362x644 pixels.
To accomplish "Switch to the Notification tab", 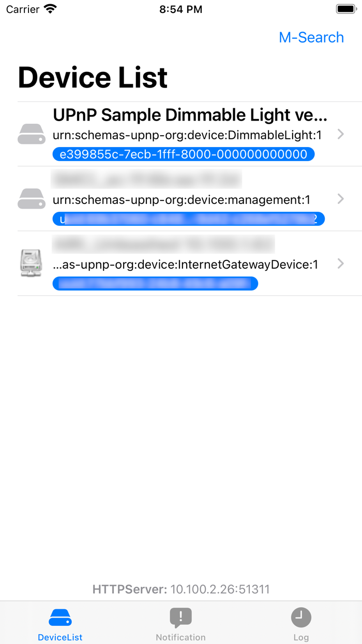I will 180,623.
